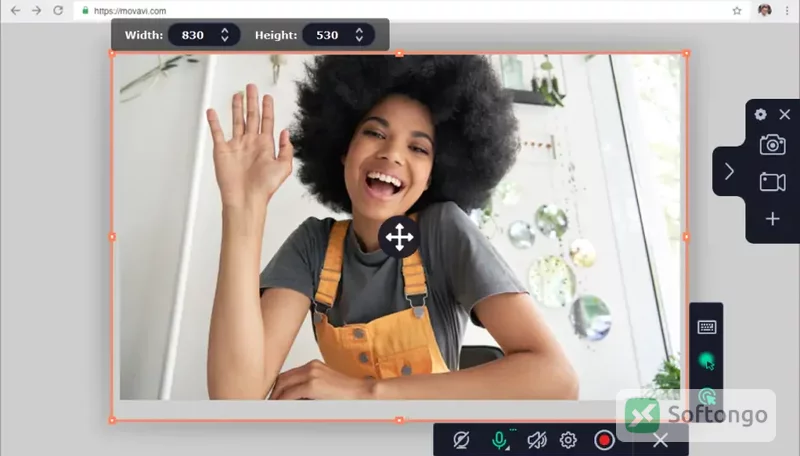The image size is (800, 456).
Task: Toggle the green microphone recording
Action: 499,440
